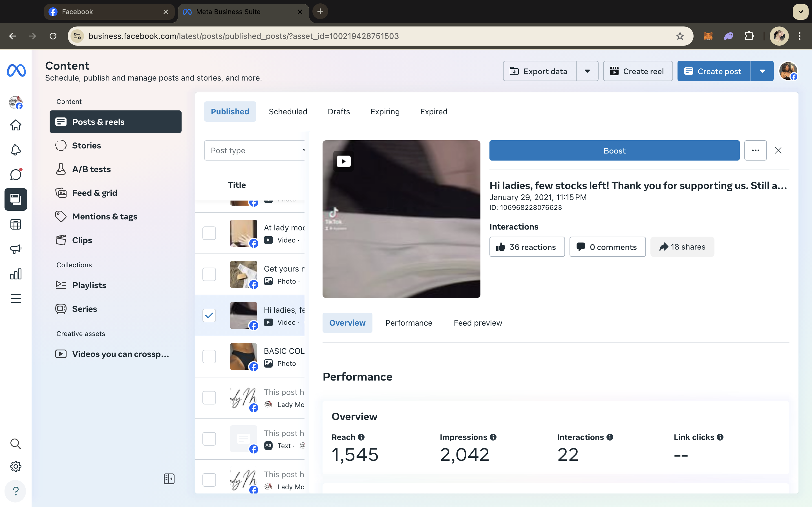Viewport: 812px width, 507px height.
Task: Open the Post type filter dropdown
Action: [x=254, y=151]
